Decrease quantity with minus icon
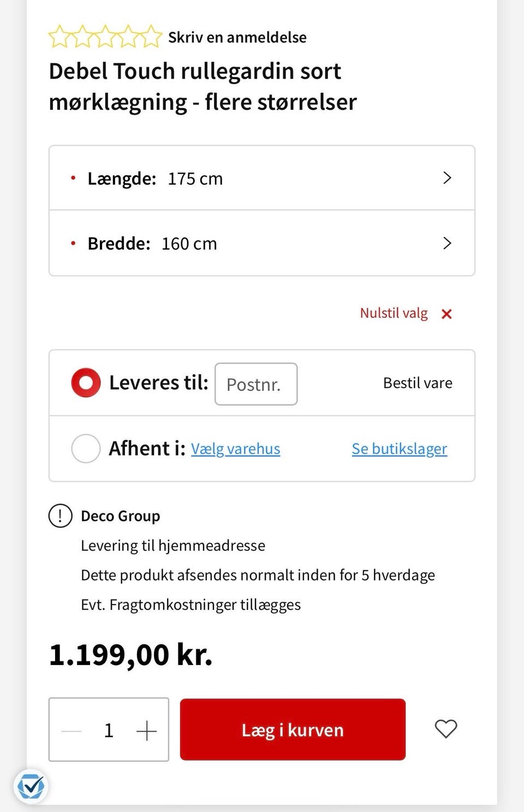Image resolution: width=524 pixels, height=812 pixels. (x=72, y=730)
